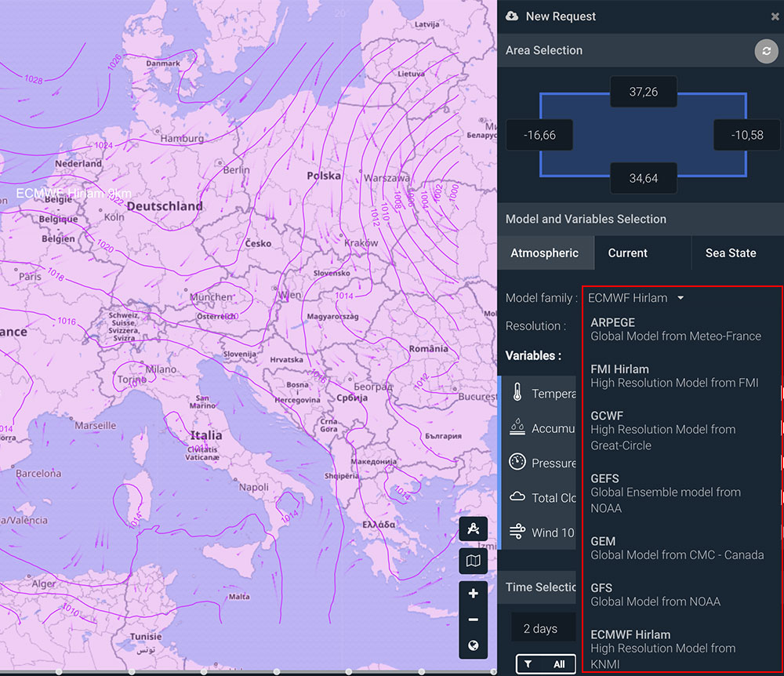
Task: Zoom out with the minus button
Action: [x=474, y=620]
